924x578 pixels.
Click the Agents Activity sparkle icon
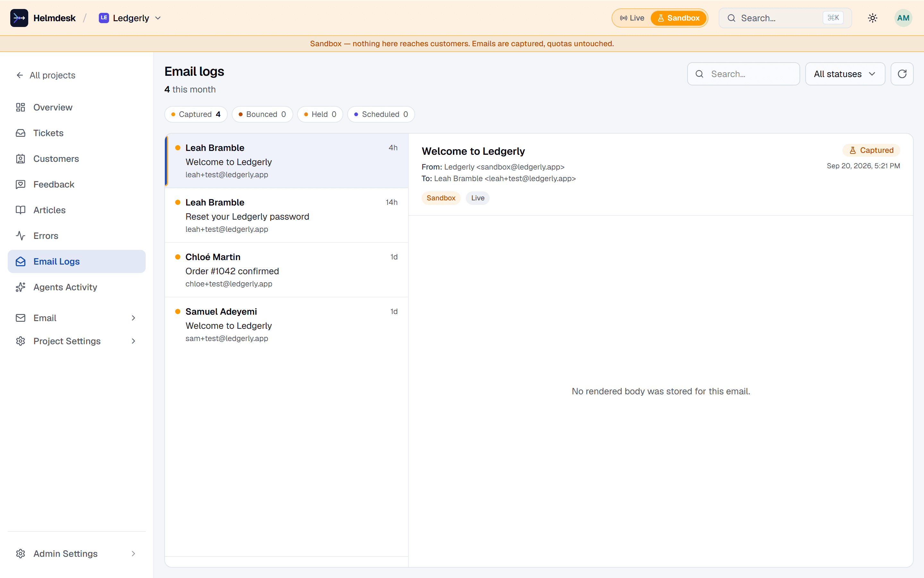21,287
